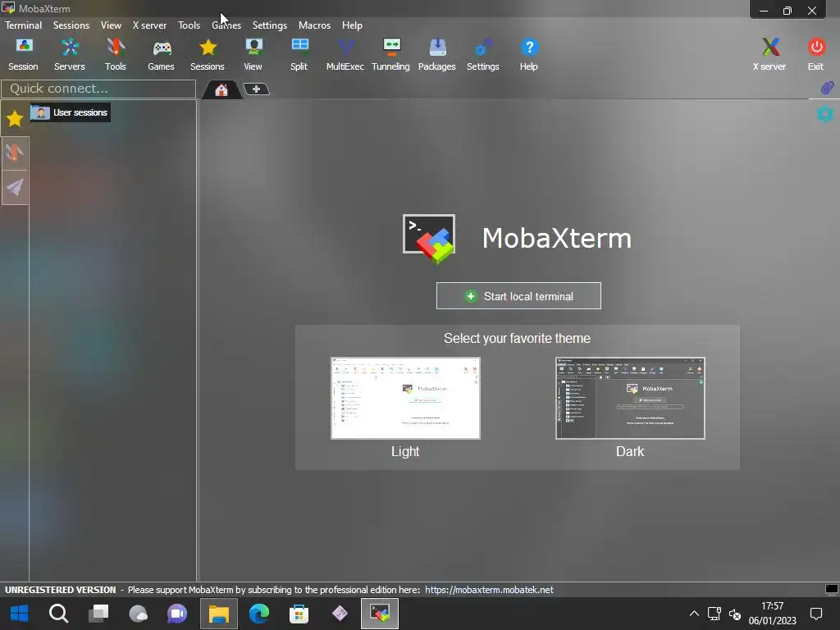Open the Settings toolbar icon
840x630 pixels.
[x=483, y=55]
